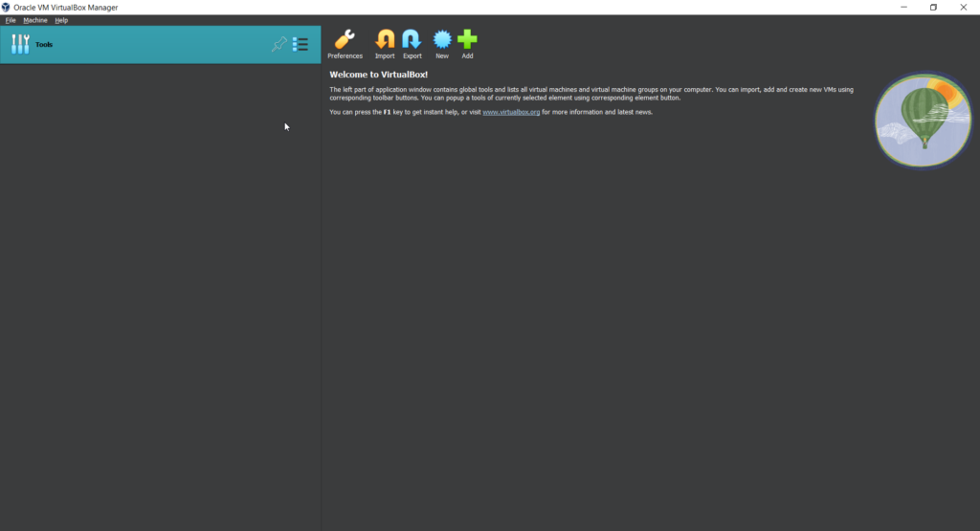The height and width of the screenshot is (531, 980).
Task: Click the VirtualBox balloon illustration
Action: pyautogui.click(x=924, y=121)
